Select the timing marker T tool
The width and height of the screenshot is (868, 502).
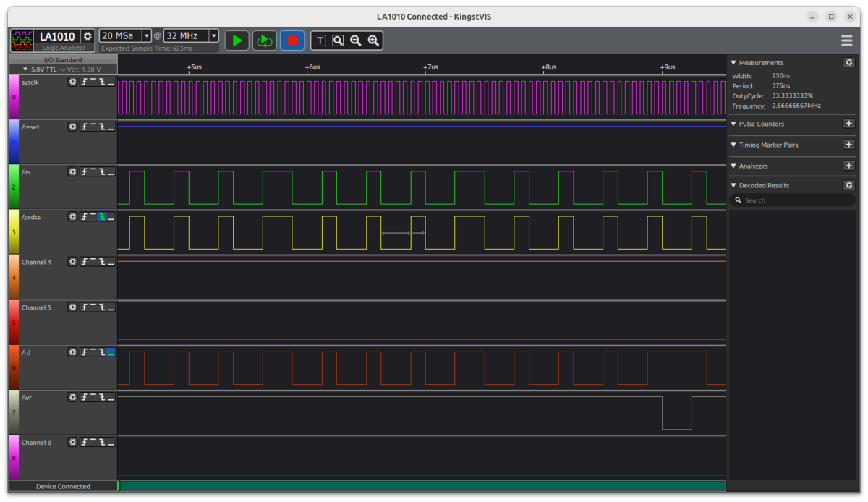(320, 41)
